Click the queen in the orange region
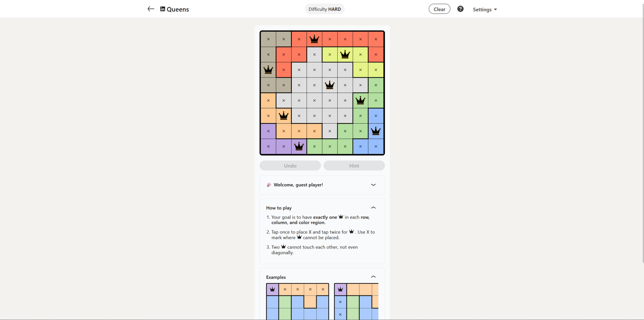Image resolution: width=644 pixels, height=320 pixels. pos(284,116)
